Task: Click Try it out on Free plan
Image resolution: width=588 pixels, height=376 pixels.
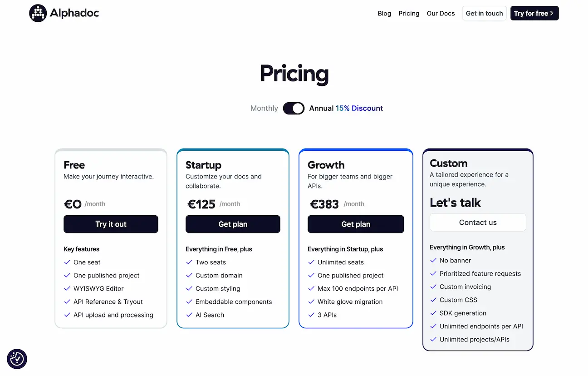Action: (x=111, y=224)
